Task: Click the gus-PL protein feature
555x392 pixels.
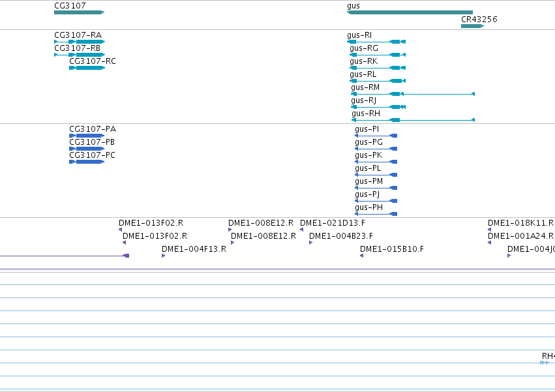Action: pos(376,175)
